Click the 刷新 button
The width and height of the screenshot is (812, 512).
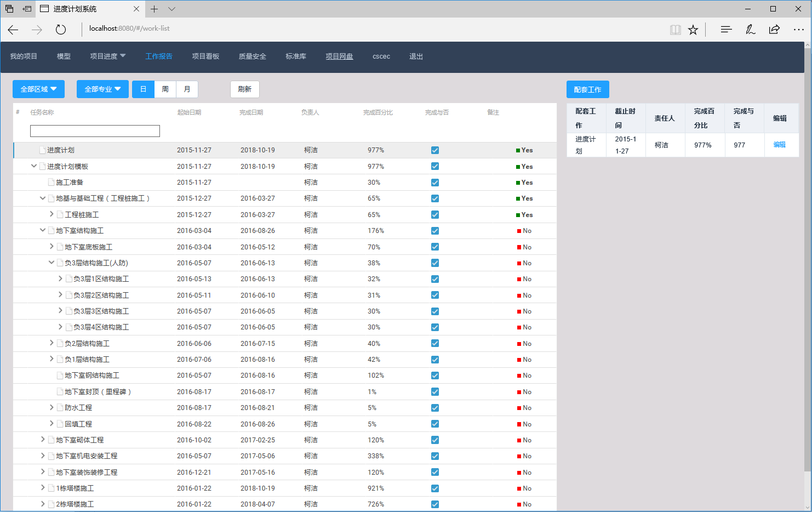pos(245,89)
